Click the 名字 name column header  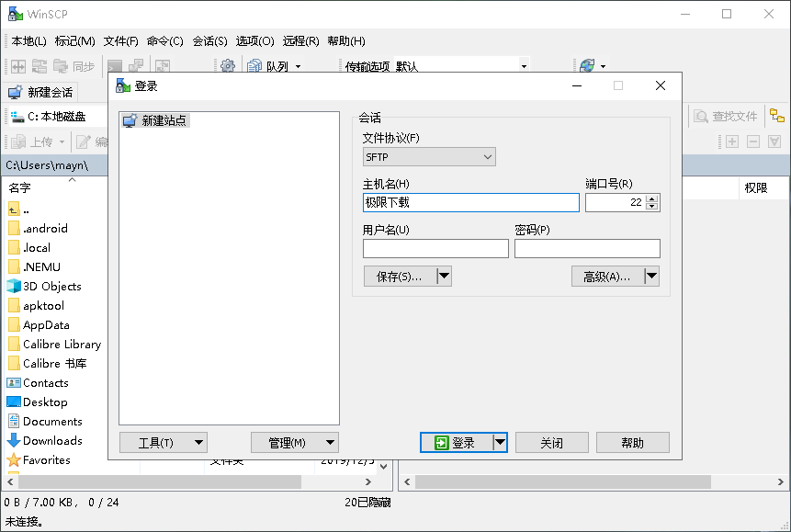click(x=20, y=188)
